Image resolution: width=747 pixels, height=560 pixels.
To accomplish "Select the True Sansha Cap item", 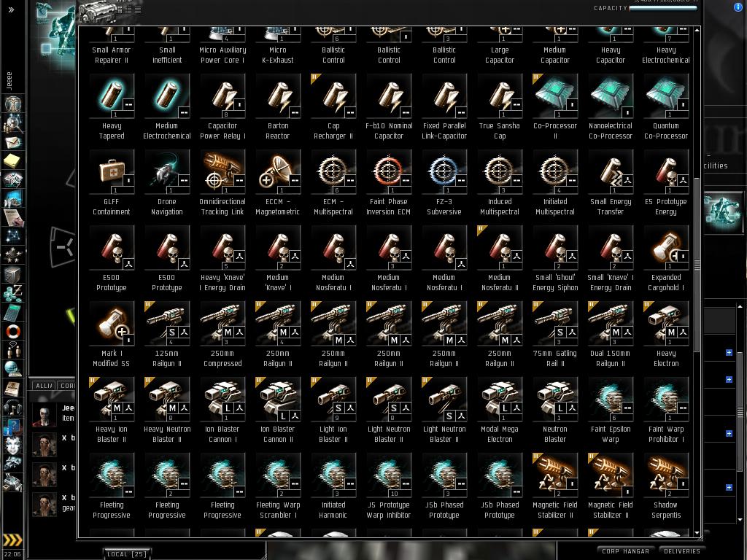I will pos(499,106).
